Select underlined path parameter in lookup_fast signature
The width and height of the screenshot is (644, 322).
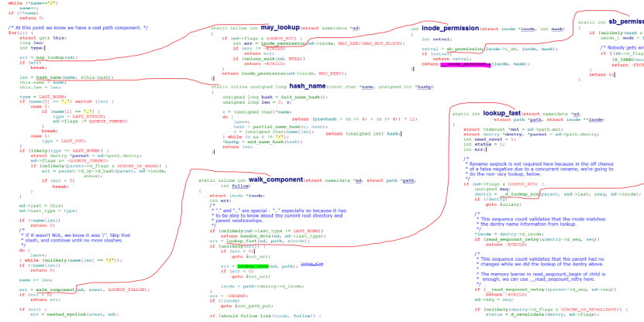534,119
